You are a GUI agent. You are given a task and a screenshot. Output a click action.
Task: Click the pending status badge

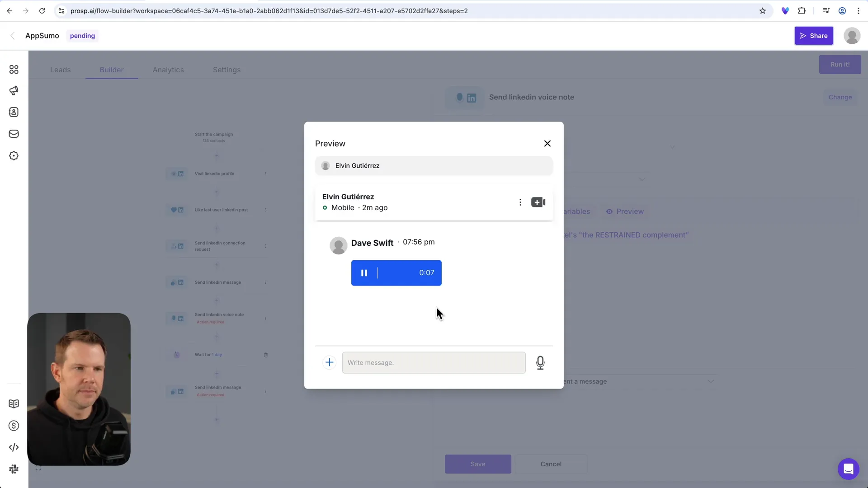(x=82, y=36)
